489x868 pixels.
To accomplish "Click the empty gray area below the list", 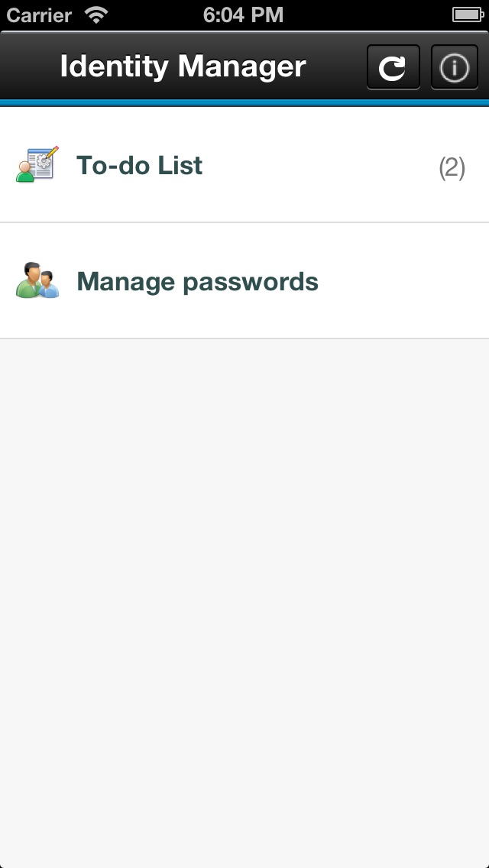I will [244, 596].
